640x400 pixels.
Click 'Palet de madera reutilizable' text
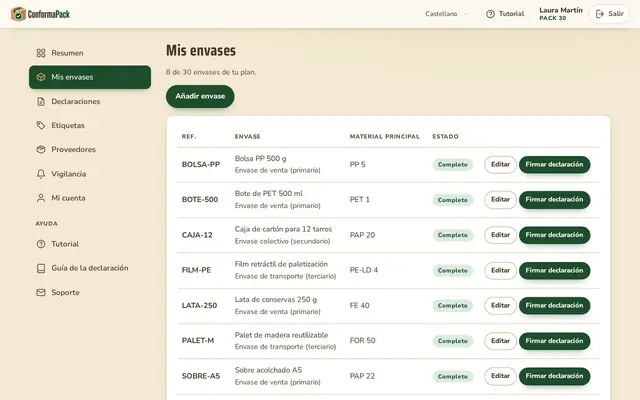tap(281, 335)
